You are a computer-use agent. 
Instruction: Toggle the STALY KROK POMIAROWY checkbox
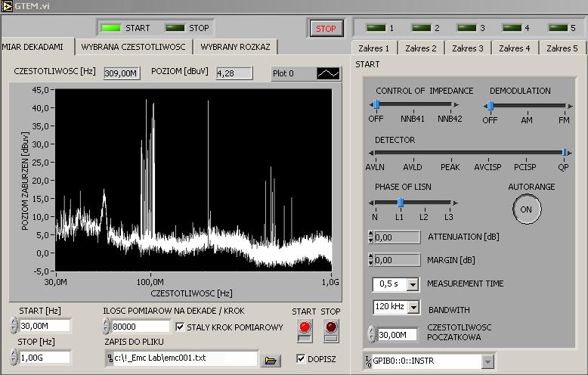point(180,327)
